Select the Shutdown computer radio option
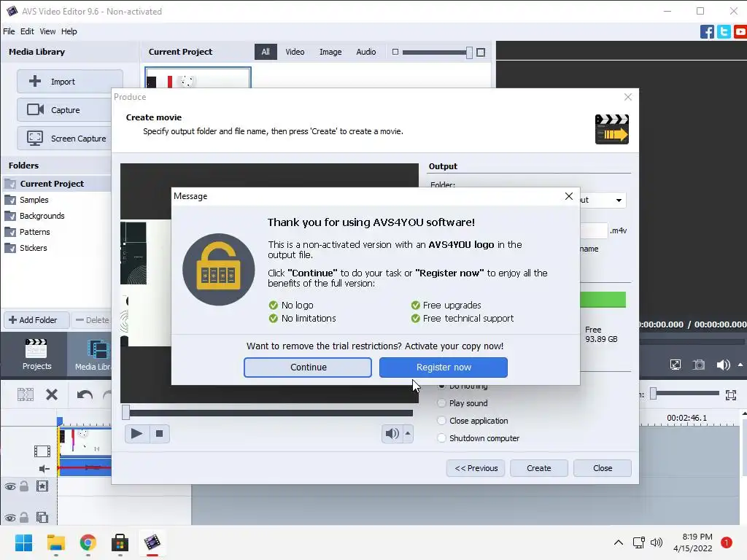 pyautogui.click(x=441, y=438)
